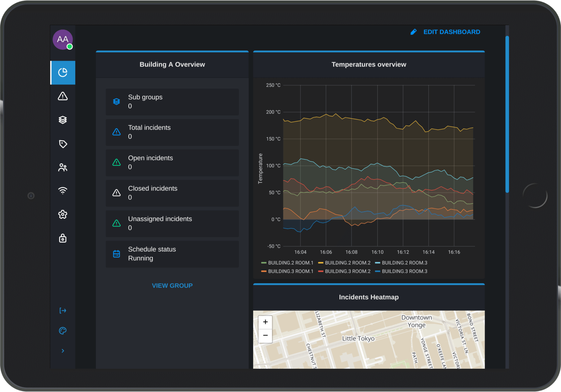Click the VIEW GROUP link
Screen dimensions: 561x392
pyautogui.click(x=172, y=286)
